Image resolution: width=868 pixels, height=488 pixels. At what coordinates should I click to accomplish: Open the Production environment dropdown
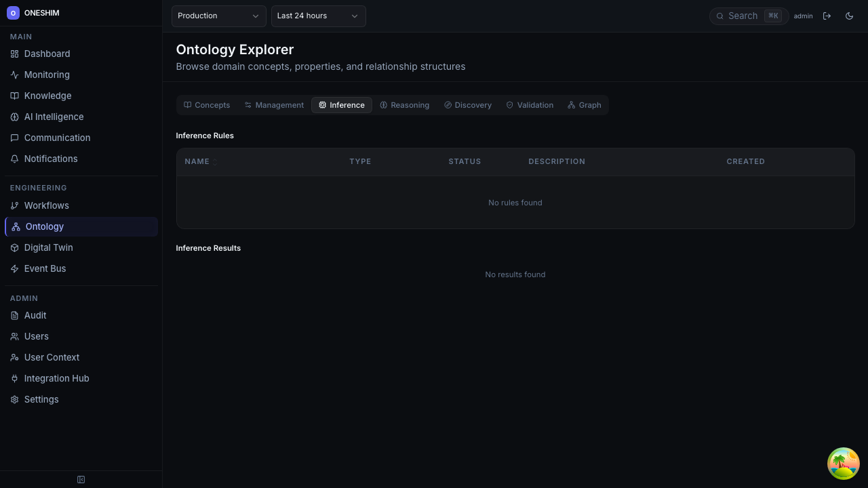pos(218,16)
